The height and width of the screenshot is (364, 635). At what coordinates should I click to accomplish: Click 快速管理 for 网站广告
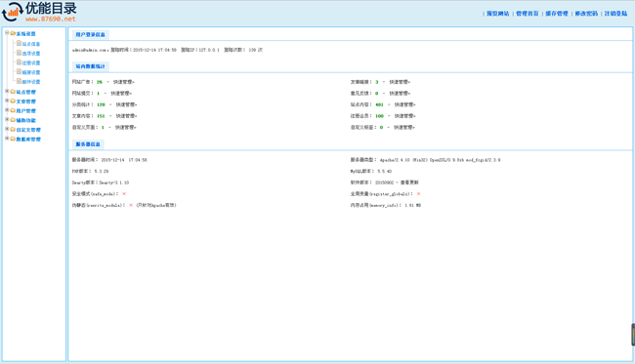click(x=123, y=82)
